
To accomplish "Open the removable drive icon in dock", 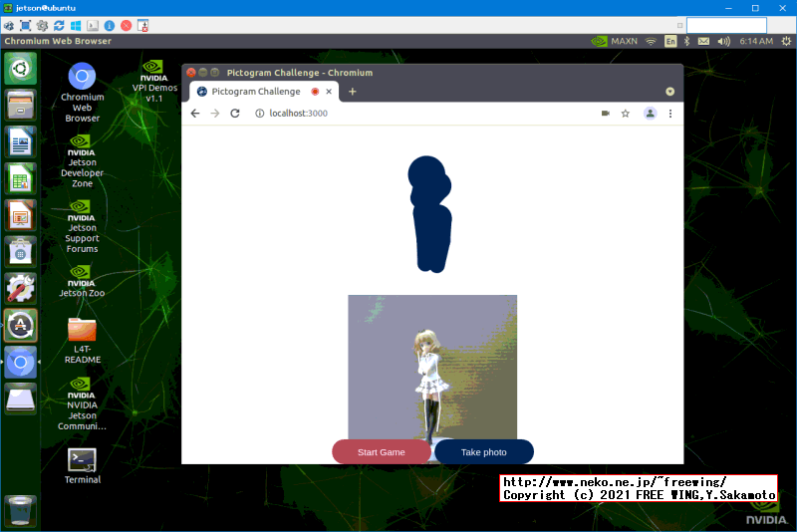I will pos(20,399).
